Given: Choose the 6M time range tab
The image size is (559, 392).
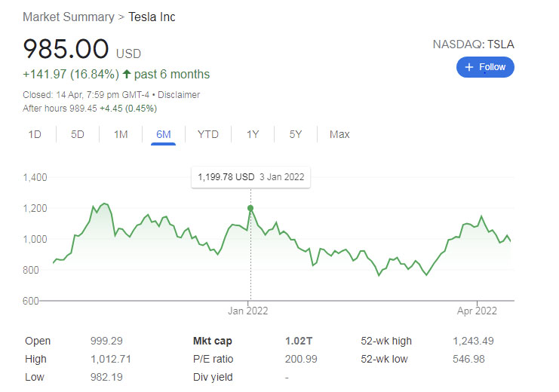Looking at the screenshot, I should tap(163, 135).
